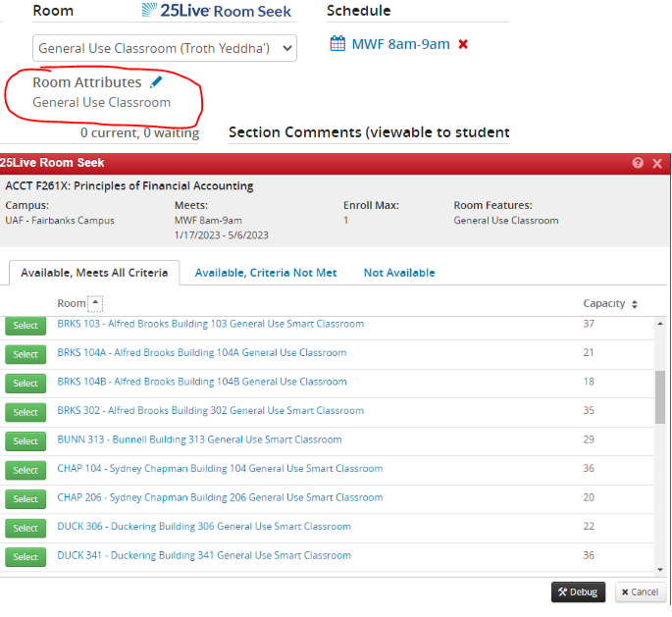Image resolution: width=672 pixels, height=617 pixels.
Task: Open the CHAP 104 Sydney Chapman Building link
Action: (220, 469)
